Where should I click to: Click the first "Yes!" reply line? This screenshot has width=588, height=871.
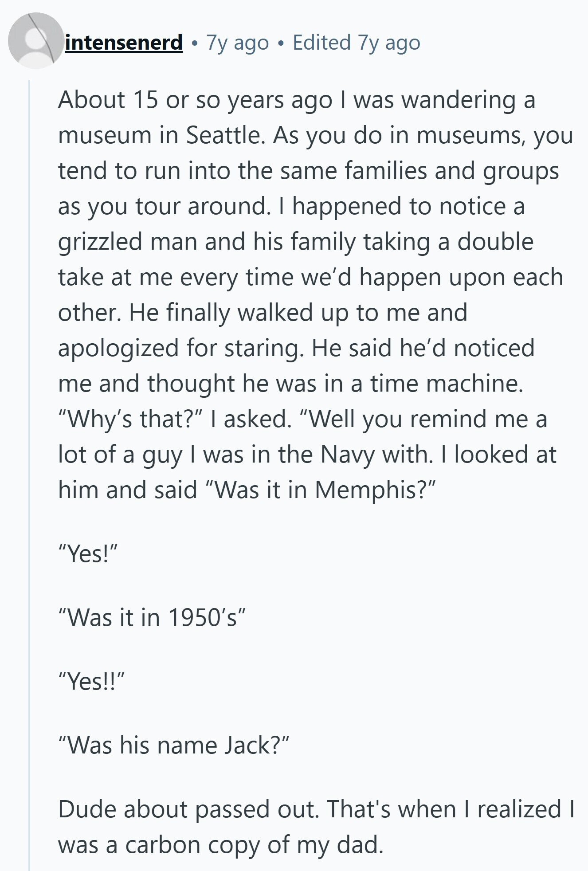88,553
